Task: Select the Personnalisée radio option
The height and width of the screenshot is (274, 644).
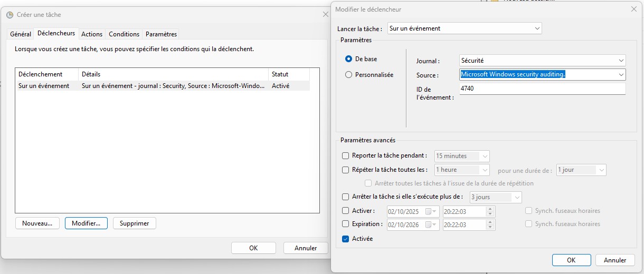Action: (348, 75)
